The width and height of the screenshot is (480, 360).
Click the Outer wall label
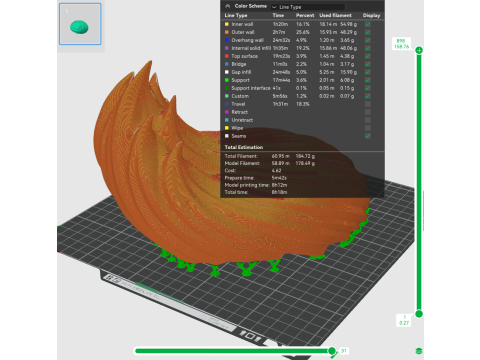243,32
